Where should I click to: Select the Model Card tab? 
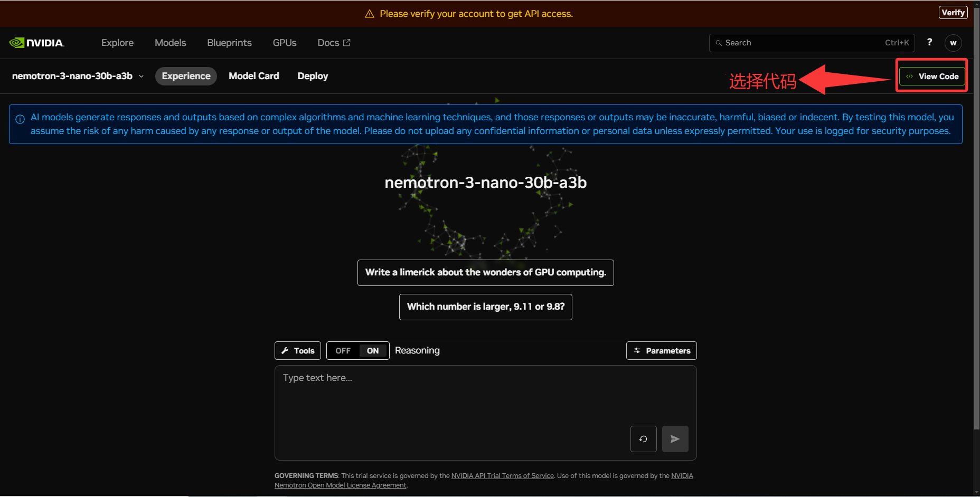(254, 76)
